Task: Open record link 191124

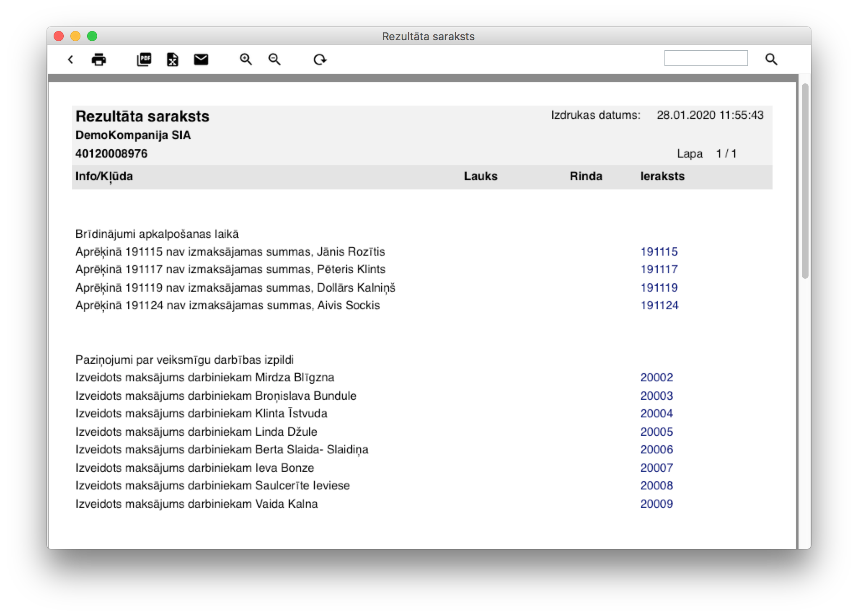Action: 659,305
